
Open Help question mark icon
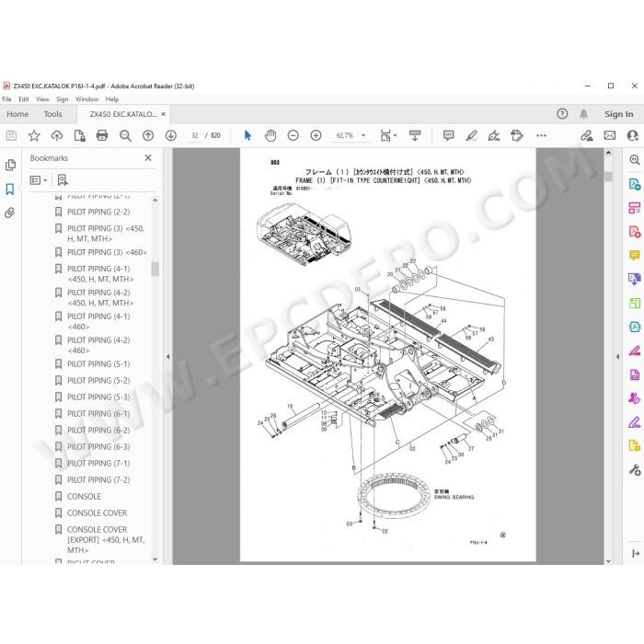point(562,114)
